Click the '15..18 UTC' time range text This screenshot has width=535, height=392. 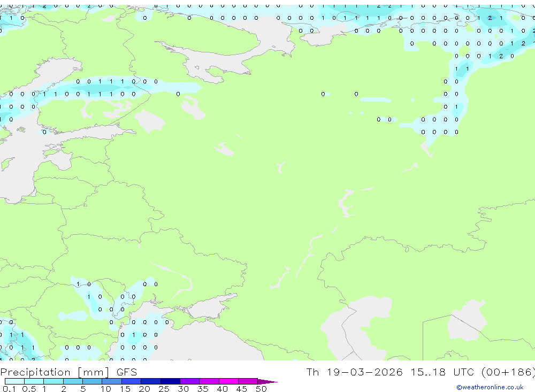[442, 372]
